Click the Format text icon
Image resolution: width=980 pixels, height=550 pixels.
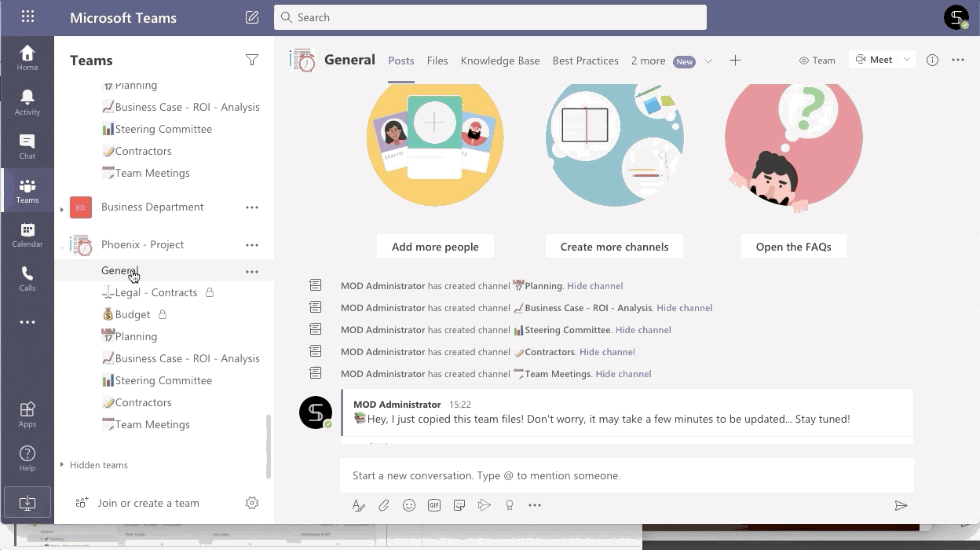[359, 505]
